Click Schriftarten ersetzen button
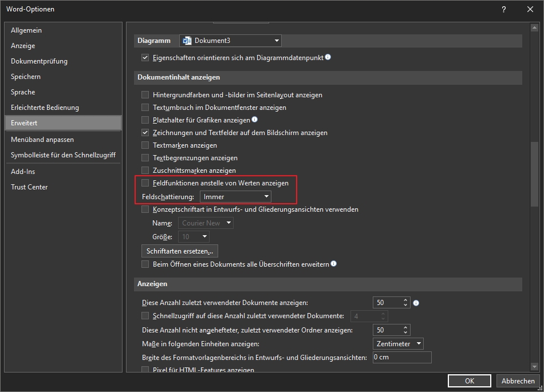Image resolution: width=544 pixels, height=392 pixels. [180, 251]
